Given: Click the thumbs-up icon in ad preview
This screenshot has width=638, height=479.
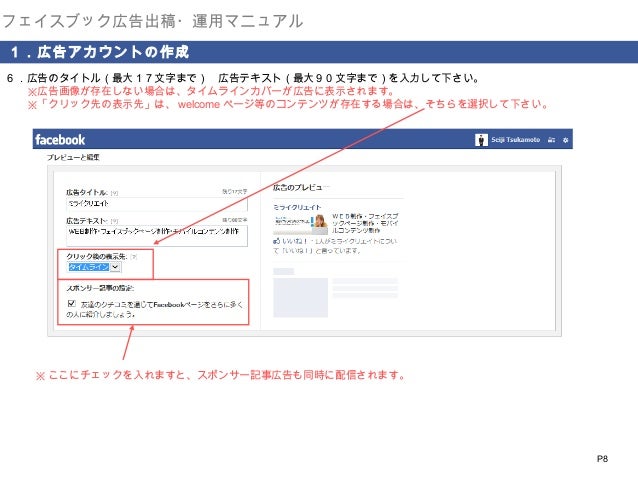Looking at the screenshot, I should click(277, 241).
